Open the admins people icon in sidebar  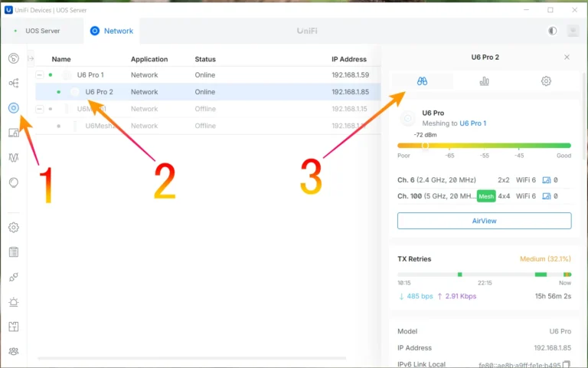pos(14,351)
